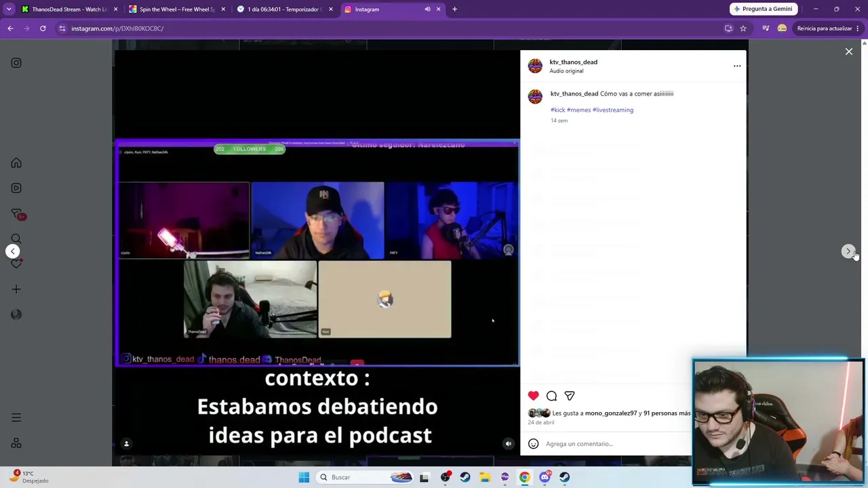Screen dimensions: 868x488
Task: Open post options three-dot menu
Action: (x=737, y=66)
